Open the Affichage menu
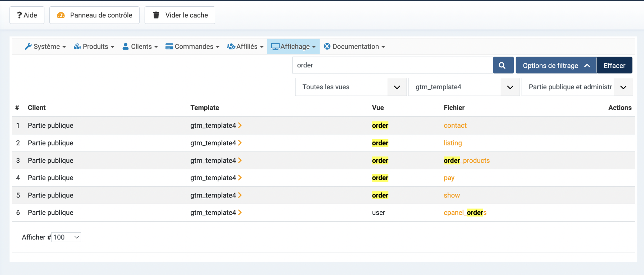 [x=293, y=47]
